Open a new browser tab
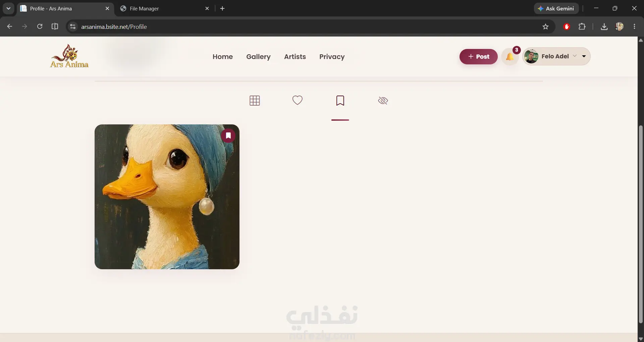The image size is (644, 342). tap(222, 8)
